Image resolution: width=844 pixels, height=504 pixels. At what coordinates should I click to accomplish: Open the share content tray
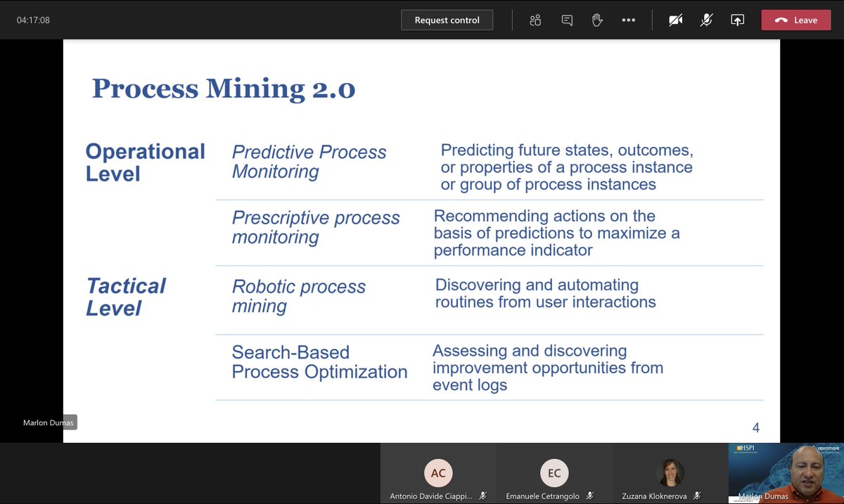pyautogui.click(x=737, y=20)
